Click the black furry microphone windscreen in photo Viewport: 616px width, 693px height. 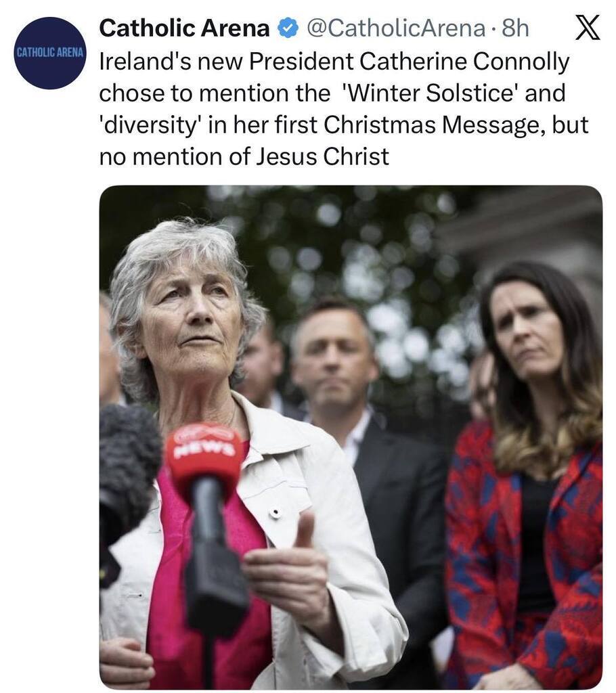tap(127, 468)
